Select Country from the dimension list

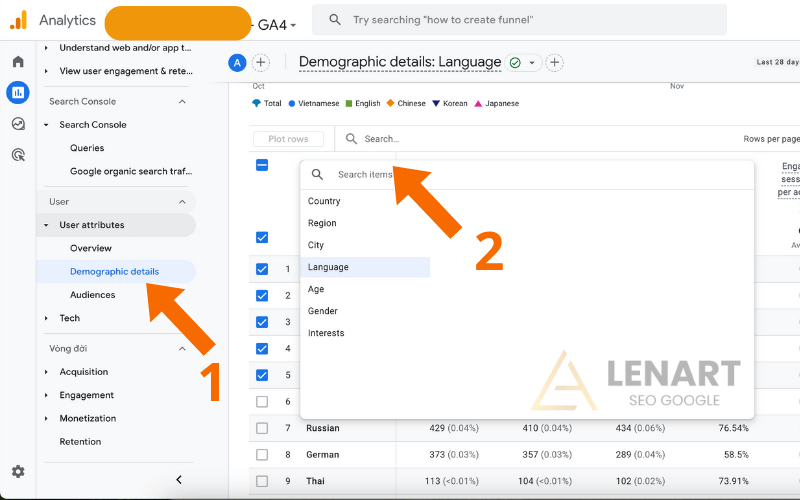click(324, 201)
